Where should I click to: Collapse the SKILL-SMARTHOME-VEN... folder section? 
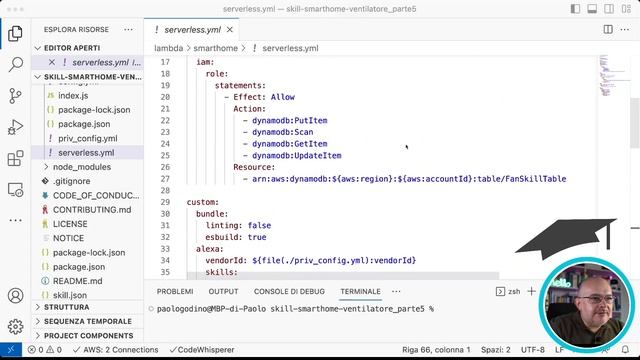(x=87, y=77)
